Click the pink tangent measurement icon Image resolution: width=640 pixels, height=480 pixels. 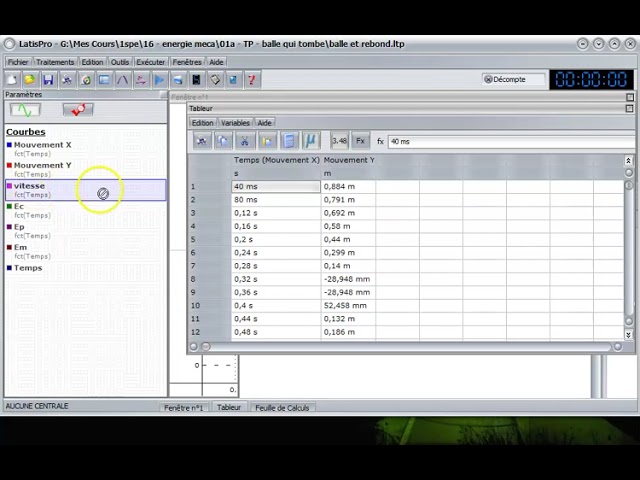[x=141, y=80]
